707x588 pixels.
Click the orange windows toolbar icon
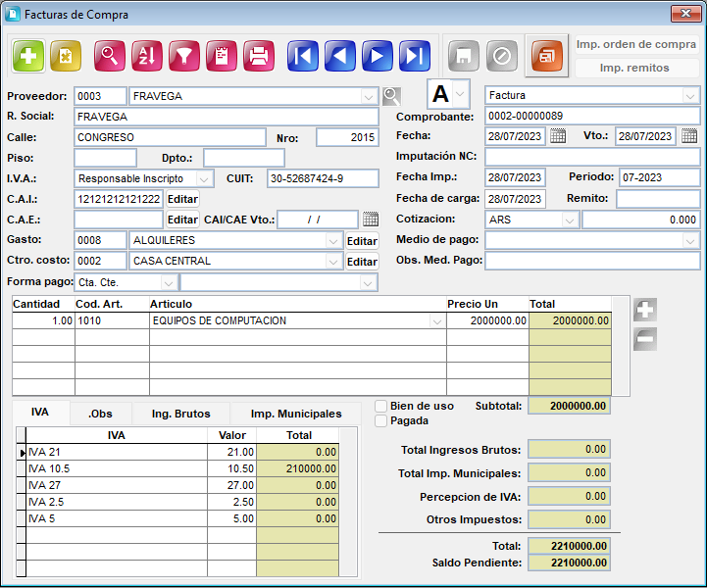[x=547, y=56]
